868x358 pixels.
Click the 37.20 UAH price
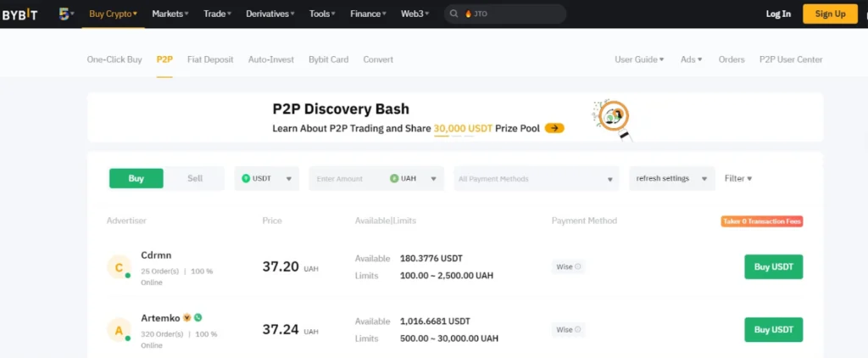click(291, 267)
